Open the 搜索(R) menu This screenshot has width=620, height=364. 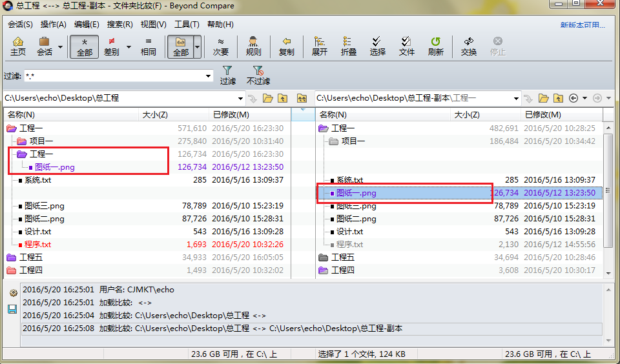[x=120, y=25]
